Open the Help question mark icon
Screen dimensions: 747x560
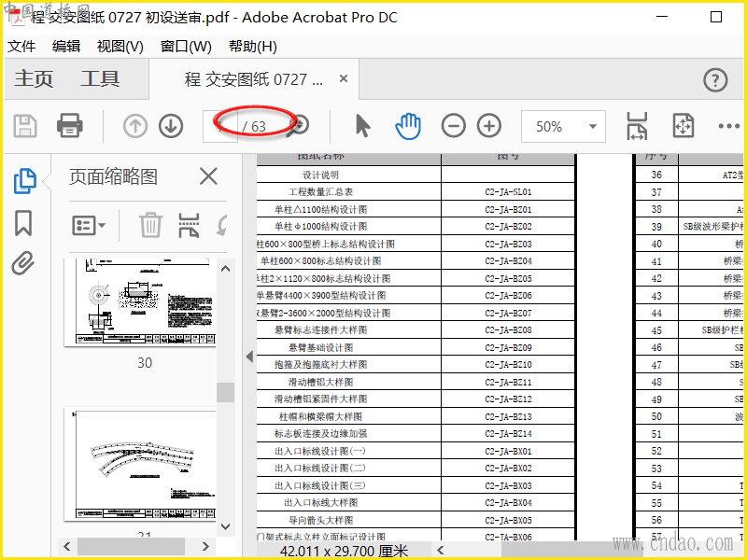tap(715, 80)
